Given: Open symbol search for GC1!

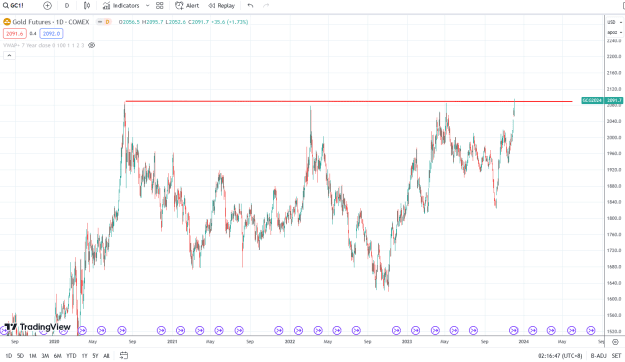Looking at the screenshot, I should (14, 6).
